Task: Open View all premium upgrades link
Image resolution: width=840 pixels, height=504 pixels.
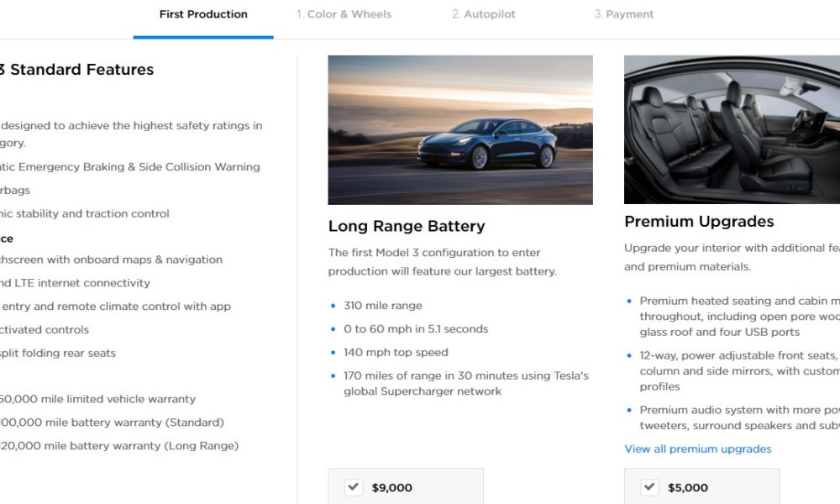Action: point(697,449)
